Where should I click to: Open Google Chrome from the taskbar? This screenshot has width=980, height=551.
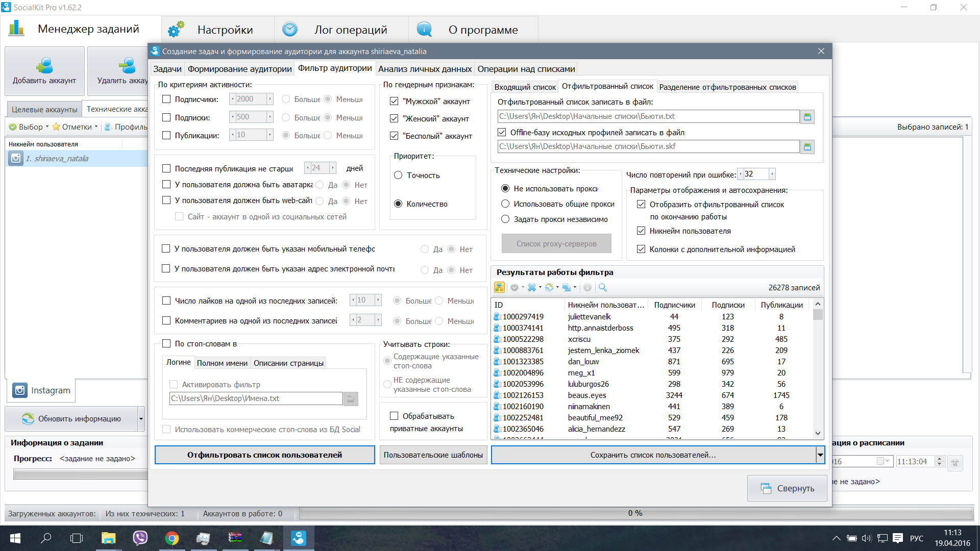(172, 538)
